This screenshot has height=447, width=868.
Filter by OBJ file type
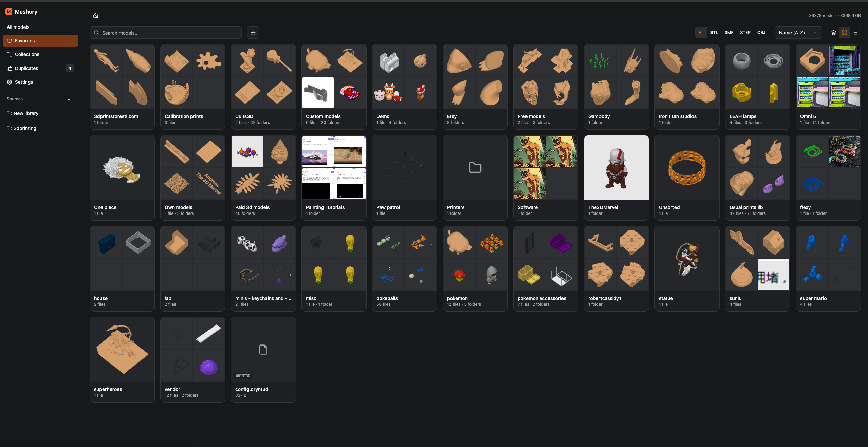[761, 33]
